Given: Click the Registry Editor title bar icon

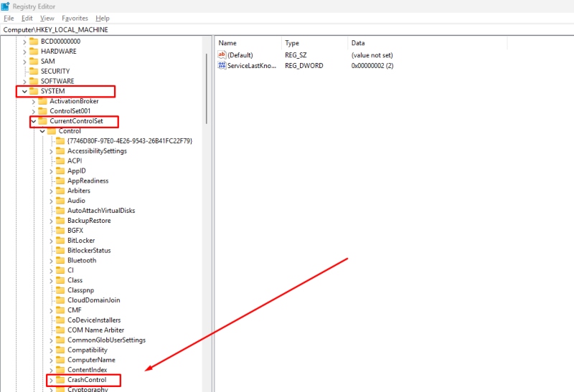Looking at the screenshot, I should coord(5,6).
